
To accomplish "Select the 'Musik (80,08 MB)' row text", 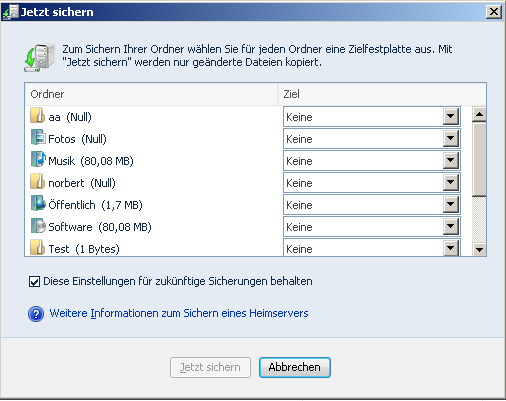I will (x=91, y=161).
